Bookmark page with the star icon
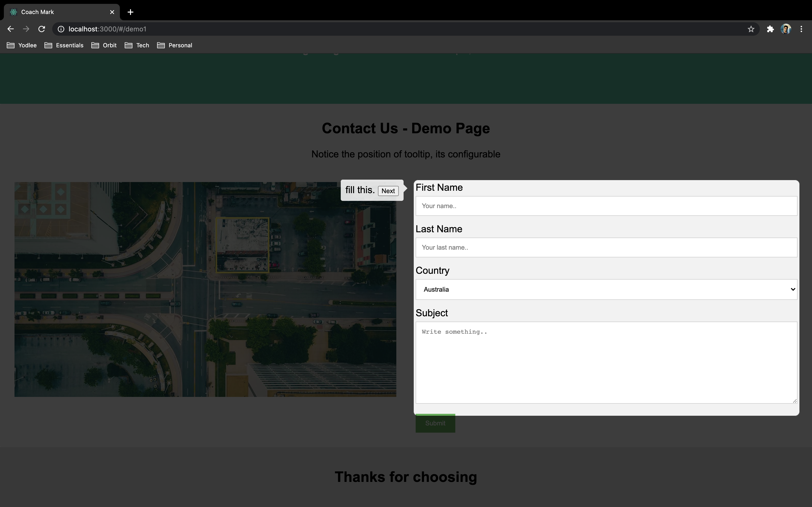This screenshot has width=812, height=507. [x=751, y=29]
